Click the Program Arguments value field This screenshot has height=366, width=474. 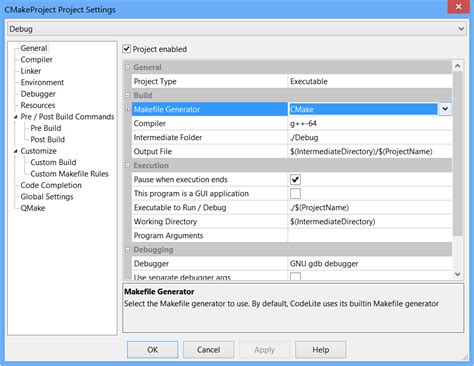(370, 236)
